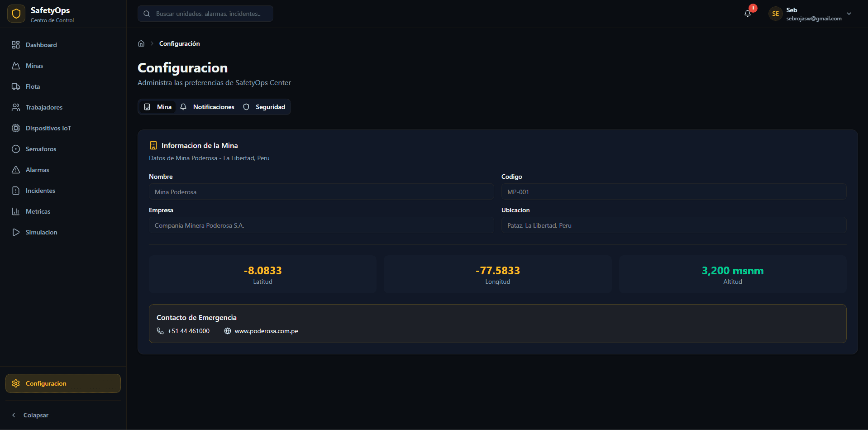
Task: Visit the www.poderosa.com.pe link
Action: [x=266, y=331]
